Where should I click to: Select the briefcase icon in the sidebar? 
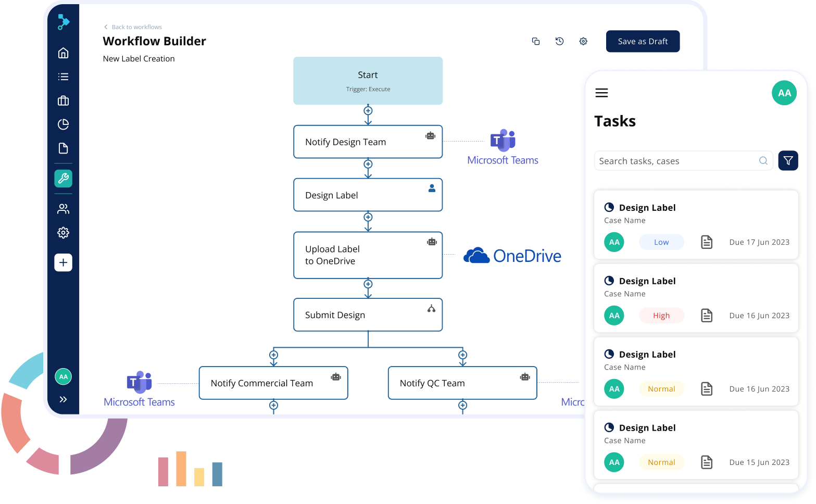(x=63, y=100)
